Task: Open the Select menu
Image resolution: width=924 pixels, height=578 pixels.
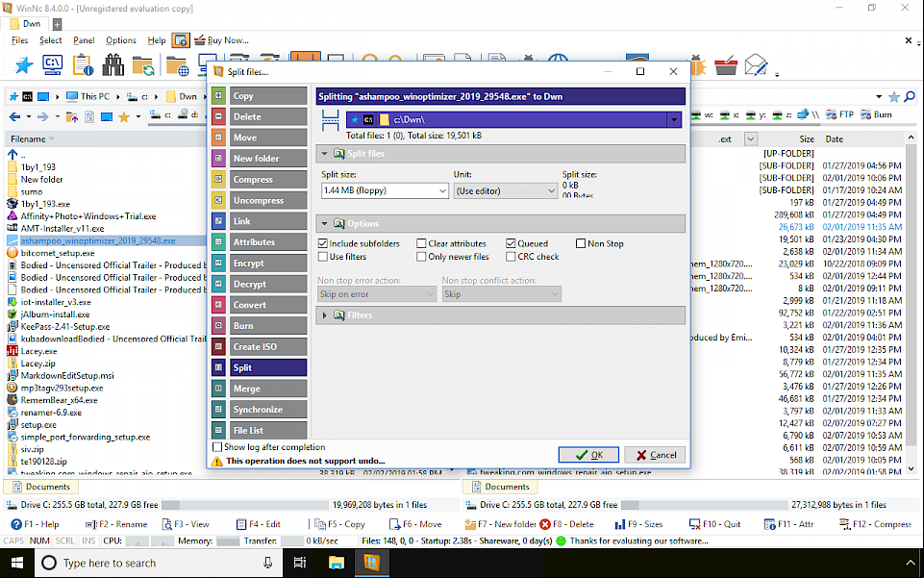Action: (51, 40)
